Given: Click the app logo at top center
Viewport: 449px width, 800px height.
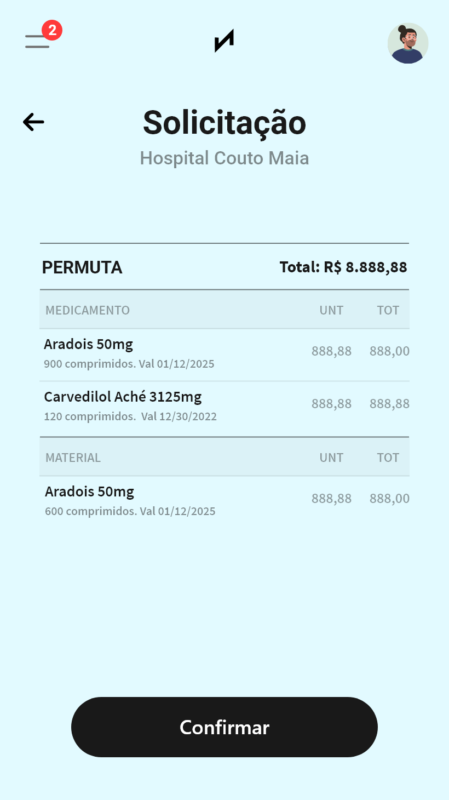Looking at the screenshot, I should coord(224,41).
